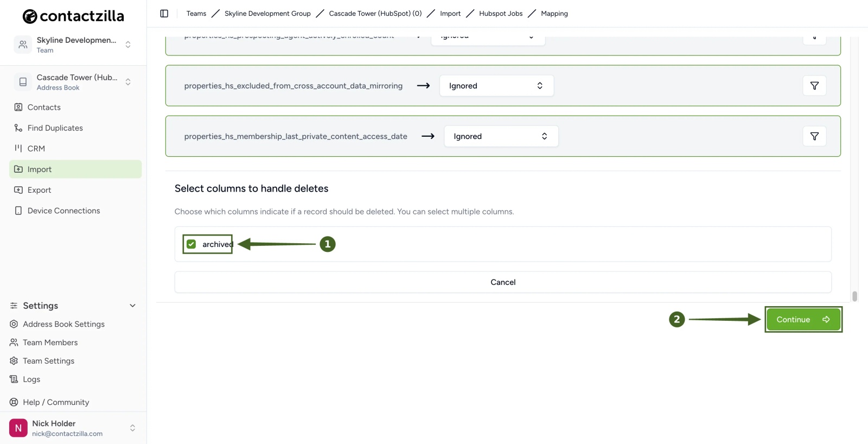This screenshot has width=868, height=444.
Task: Click filter icon for excluded_from_cross_account_data_mirroring row
Action: 814,86
